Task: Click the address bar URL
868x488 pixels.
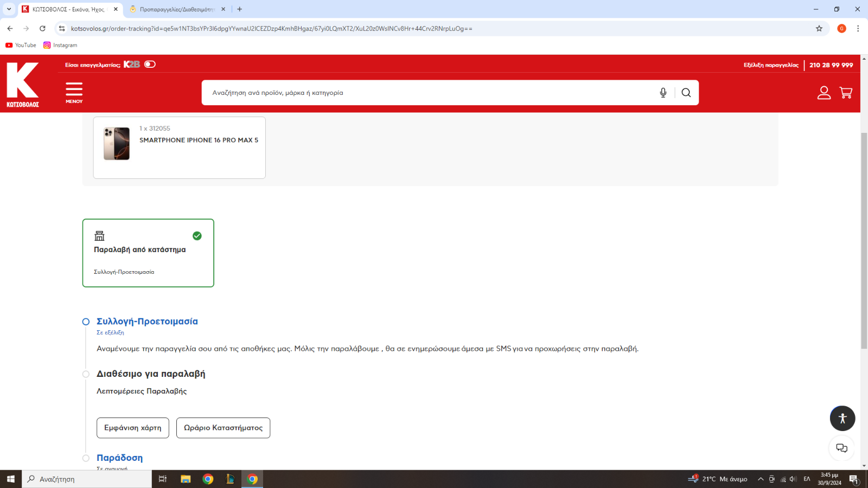Action: pyautogui.click(x=271, y=28)
